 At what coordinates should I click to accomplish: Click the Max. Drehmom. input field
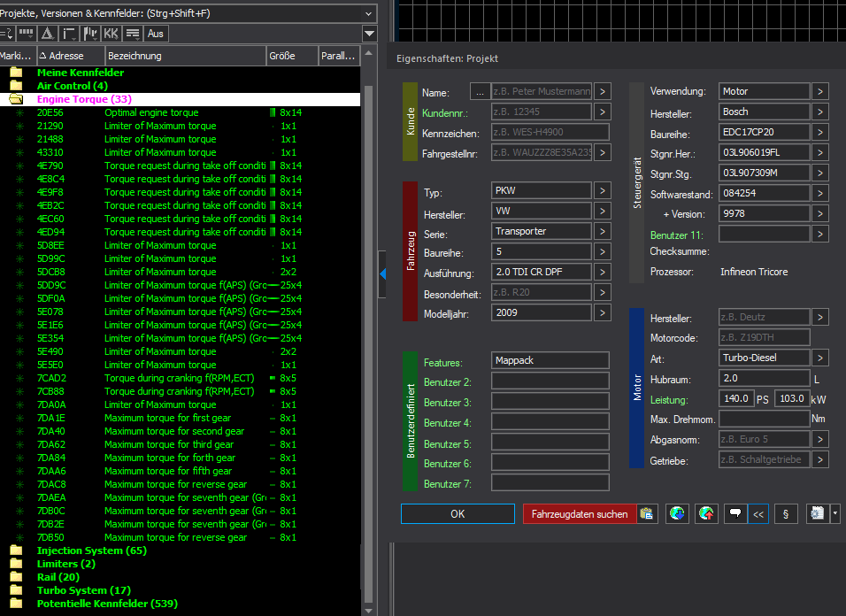coord(764,419)
